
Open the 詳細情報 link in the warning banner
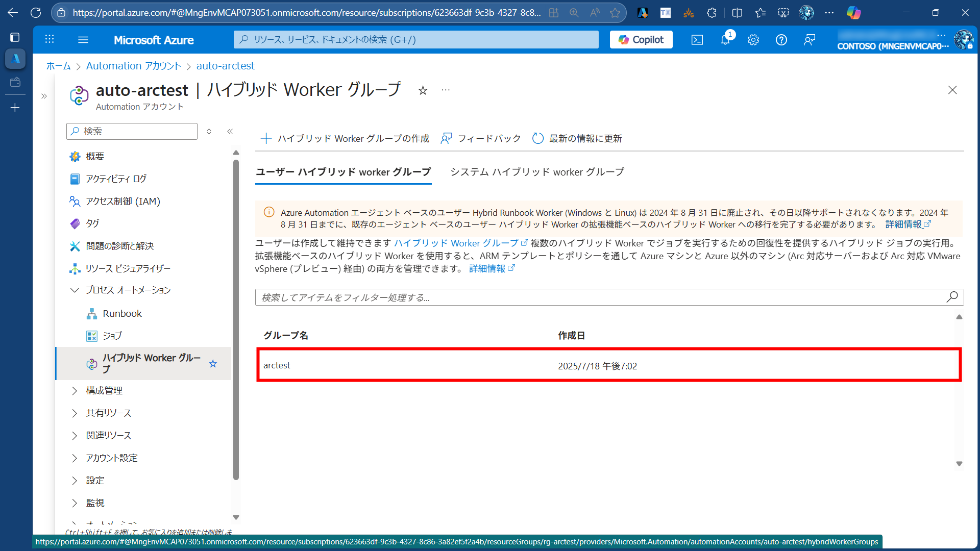[x=903, y=224]
